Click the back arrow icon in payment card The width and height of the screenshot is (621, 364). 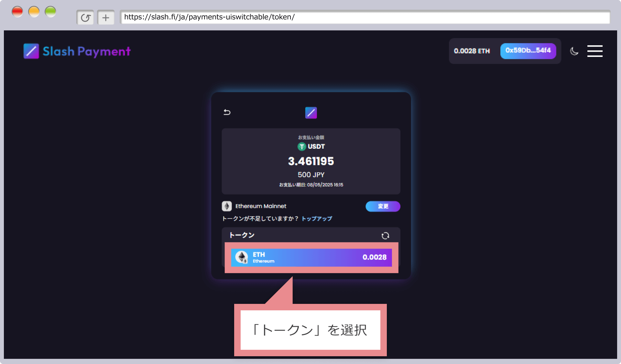pos(227,112)
